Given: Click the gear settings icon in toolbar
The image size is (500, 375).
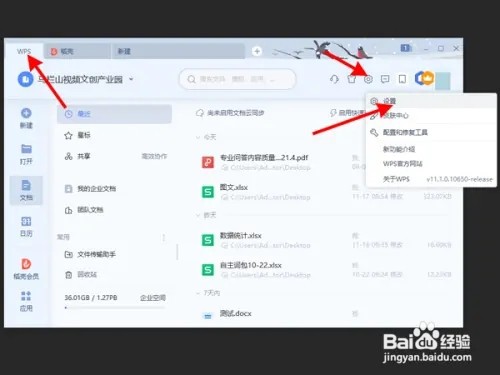Looking at the screenshot, I should [x=368, y=79].
